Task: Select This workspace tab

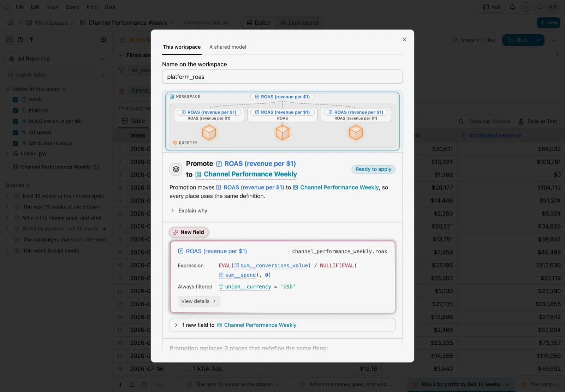Action: point(182,47)
